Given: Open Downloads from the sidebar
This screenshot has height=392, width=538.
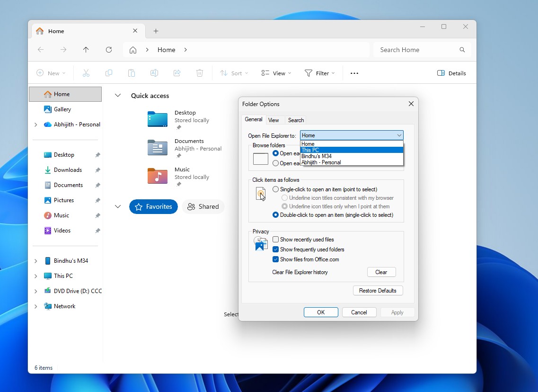Looking at the screenshot, I should point(68,170).
